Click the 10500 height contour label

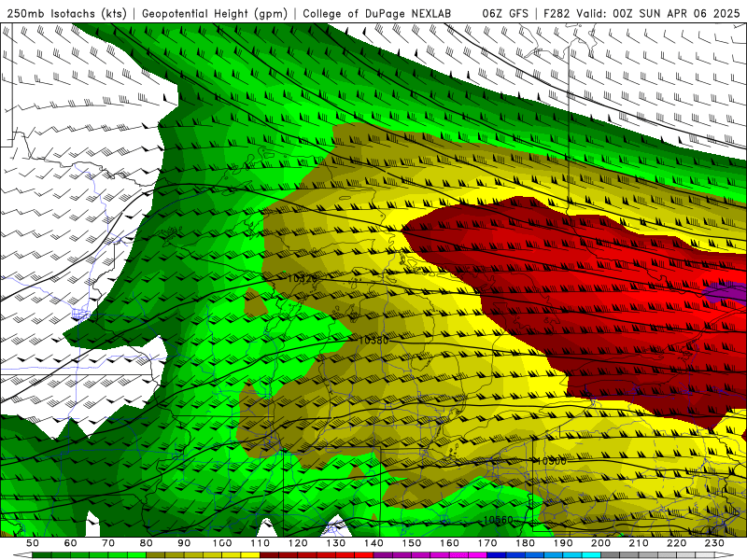551,461
